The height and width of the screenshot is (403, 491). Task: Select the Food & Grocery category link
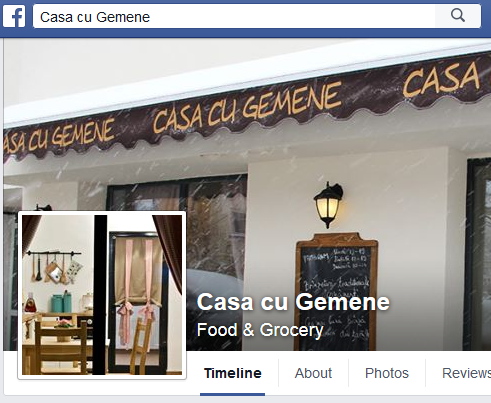point(260,330)
